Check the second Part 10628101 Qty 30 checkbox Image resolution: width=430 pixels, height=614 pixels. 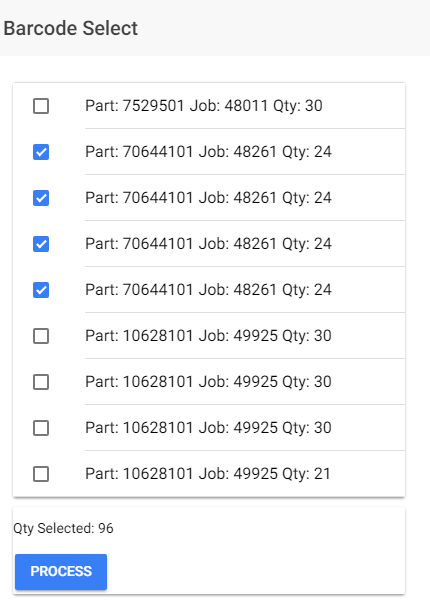coord(41,382)
